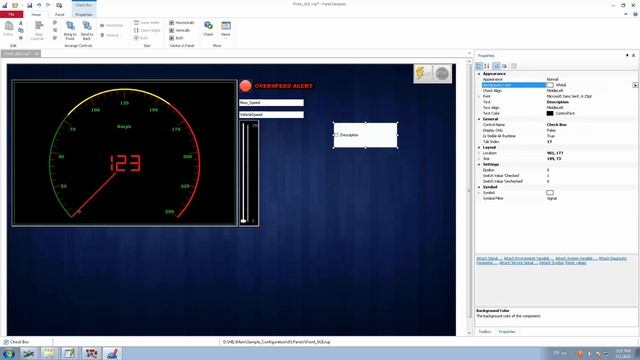The width and height of the screenshot is (640, 360).
Task: Click the third Properties toolbar icon
Action: point(496,66)
